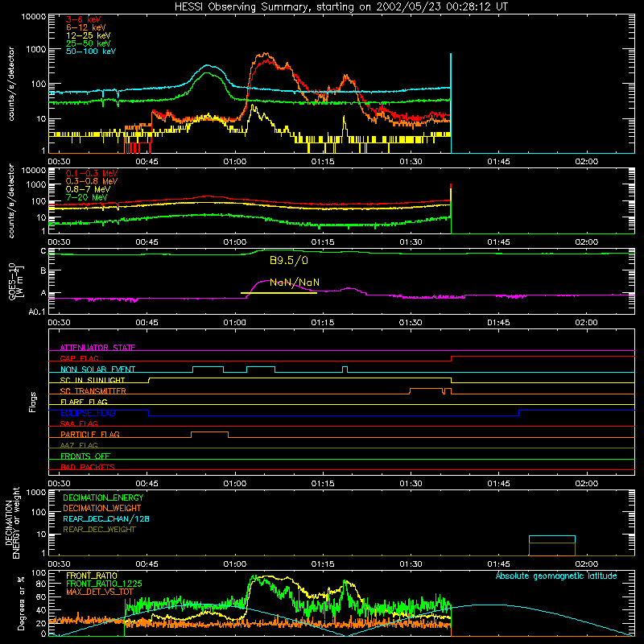
Task: Click the PARTICLE_FLAG label
Action: pos(90,434)
